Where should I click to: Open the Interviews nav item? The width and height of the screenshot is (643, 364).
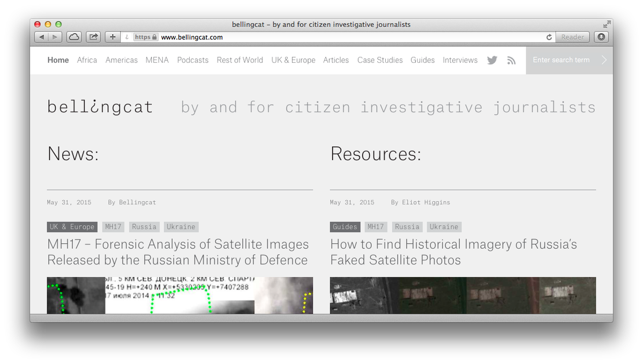(x=460, y=60)
